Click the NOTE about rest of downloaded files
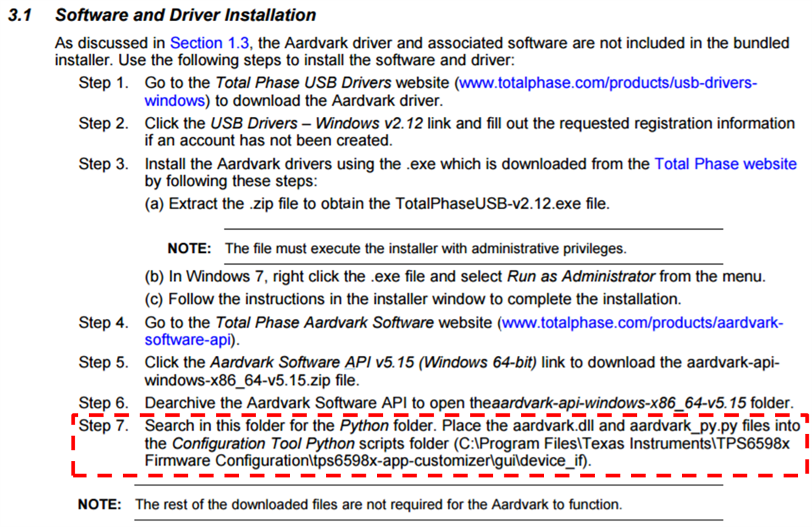This screenshot has width=812, height=527. (x=350, y=505)
